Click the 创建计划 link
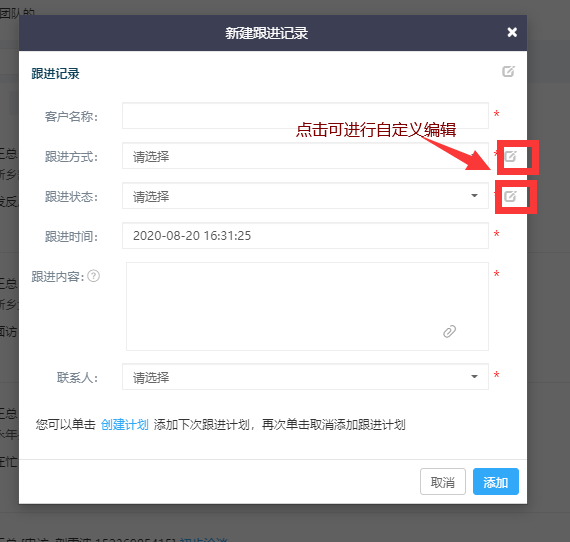The width and height of the screenshot is (570, 542). click(125, 424)
